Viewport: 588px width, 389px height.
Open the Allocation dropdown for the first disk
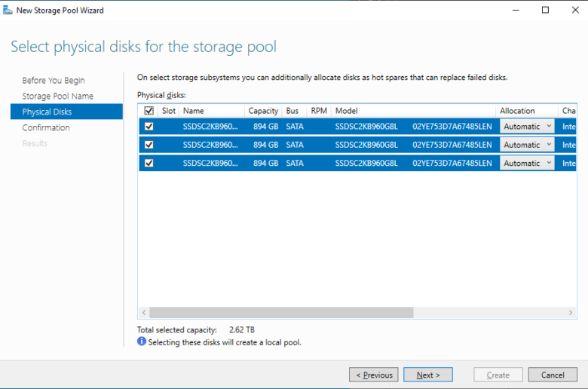(x=527, y=127)
